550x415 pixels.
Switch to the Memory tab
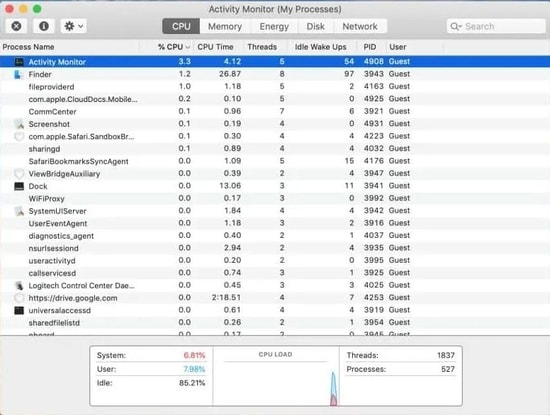(x=225, y=26)
